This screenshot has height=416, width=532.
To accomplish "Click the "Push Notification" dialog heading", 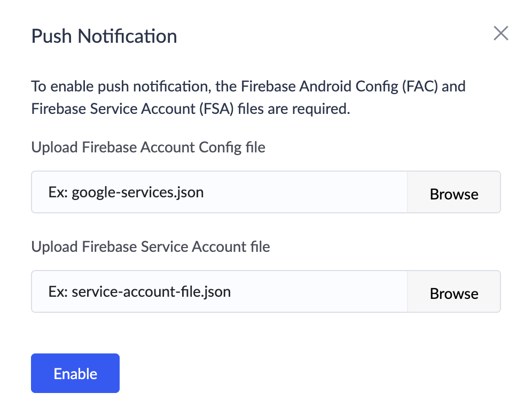I will coord(104,36).
